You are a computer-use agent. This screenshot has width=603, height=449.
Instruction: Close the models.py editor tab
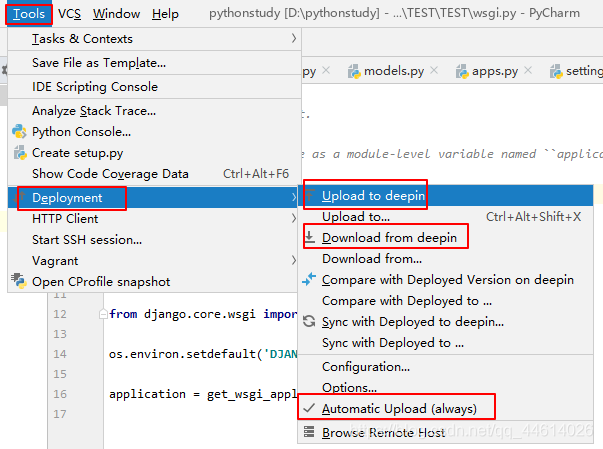click(x=434, y=70)
